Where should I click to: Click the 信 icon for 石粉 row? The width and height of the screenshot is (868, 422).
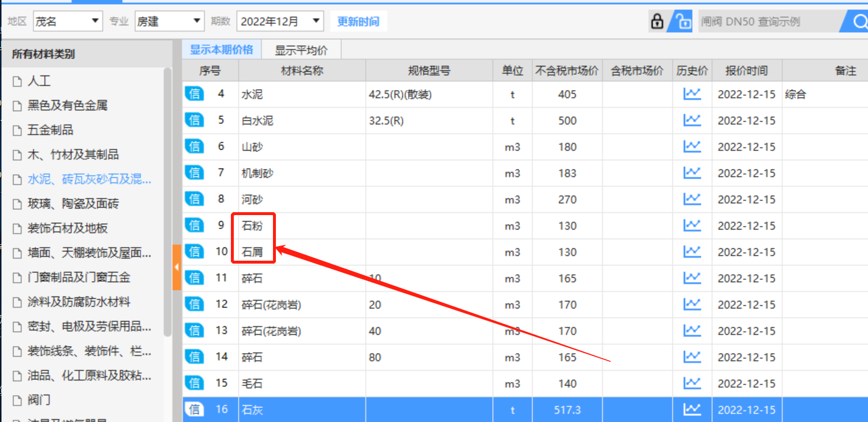click(x=195, y=225)
